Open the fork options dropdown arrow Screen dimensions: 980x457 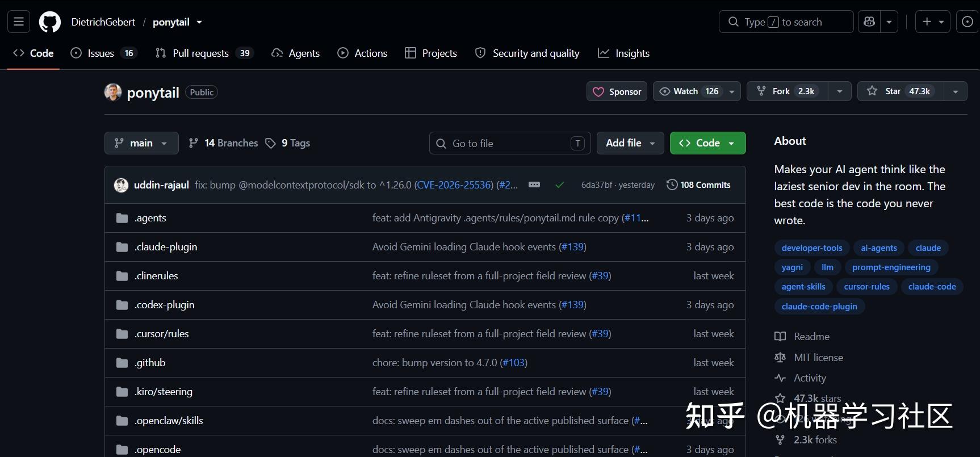839,91
